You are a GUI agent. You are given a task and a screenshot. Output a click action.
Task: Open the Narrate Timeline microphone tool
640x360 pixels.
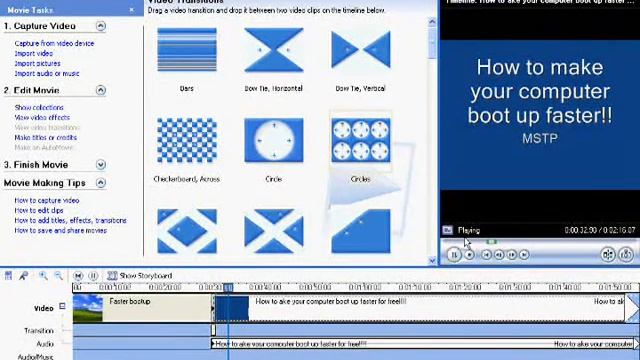(24, 276)
